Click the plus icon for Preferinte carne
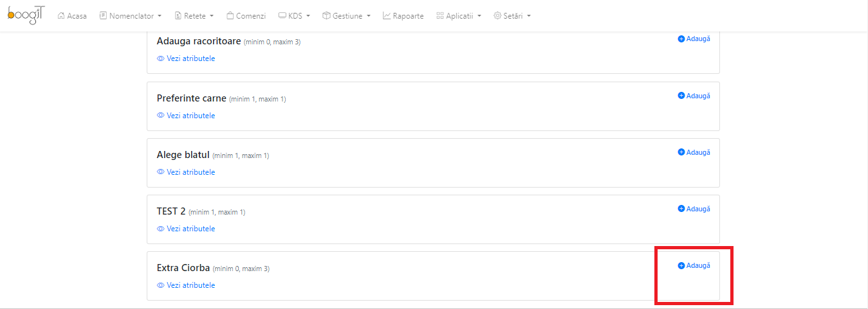868x309 pixels. coord(681,96)
